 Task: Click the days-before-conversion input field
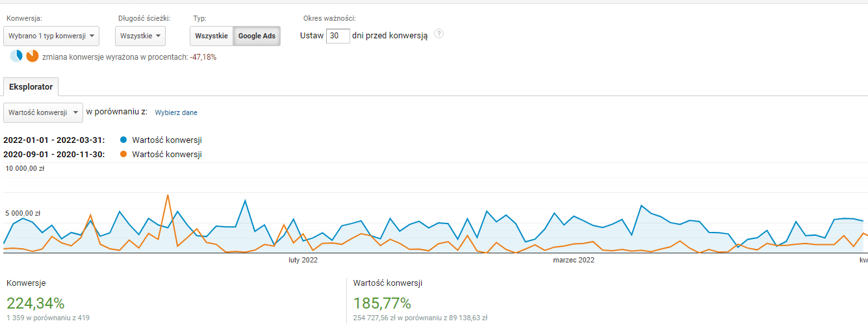coord(338,36)
